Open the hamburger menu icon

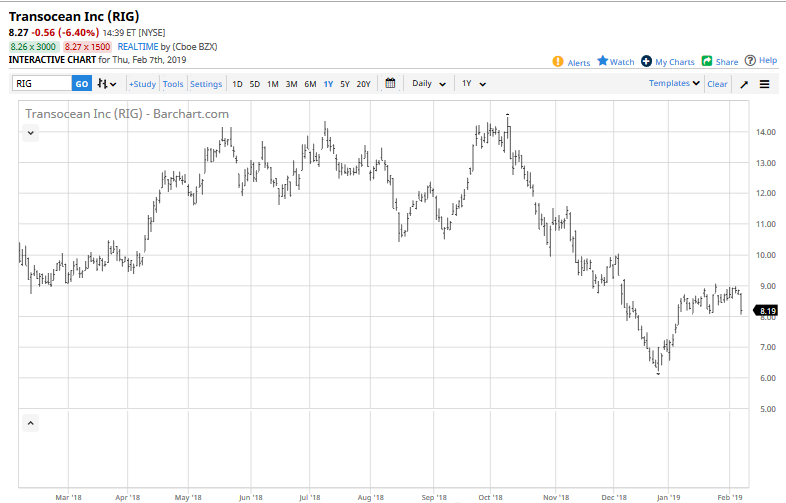(764, 84)
